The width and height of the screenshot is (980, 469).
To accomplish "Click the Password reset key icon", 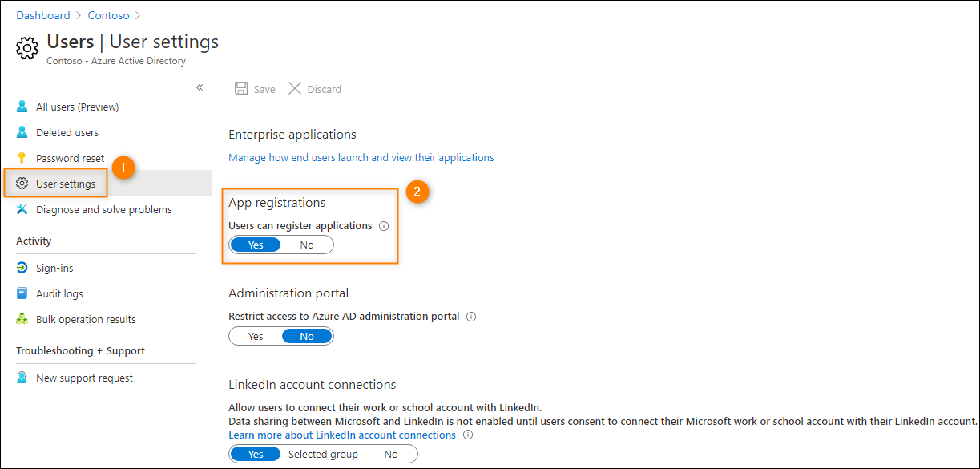I will (x=22, y=158).
